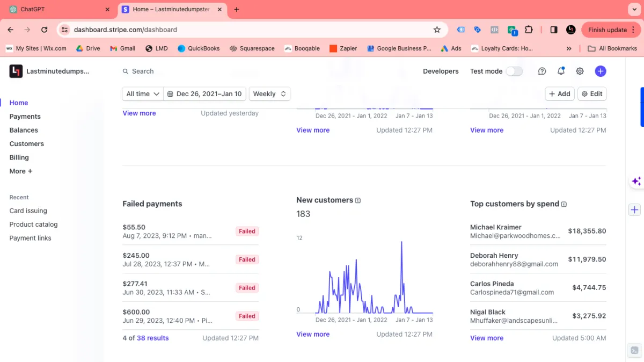Click the Add button

[x=560, y=94]
